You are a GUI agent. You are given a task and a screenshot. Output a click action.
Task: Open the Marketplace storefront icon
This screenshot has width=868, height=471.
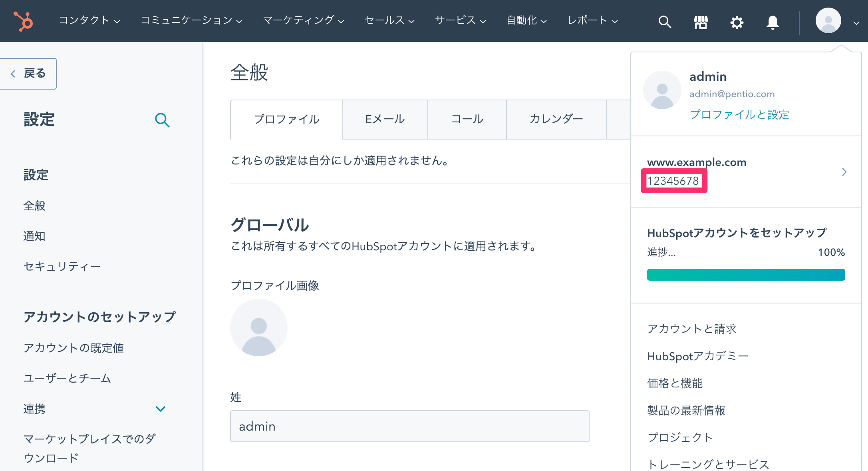(x=701, y=22)
